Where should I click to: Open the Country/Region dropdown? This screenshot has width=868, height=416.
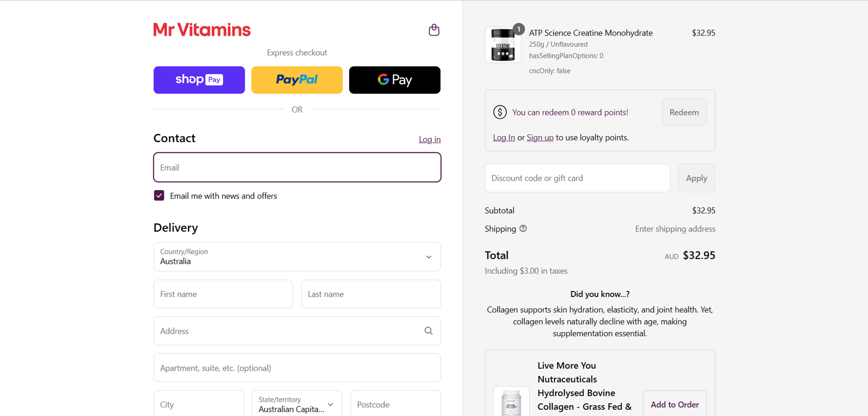(x=297, y=257)
